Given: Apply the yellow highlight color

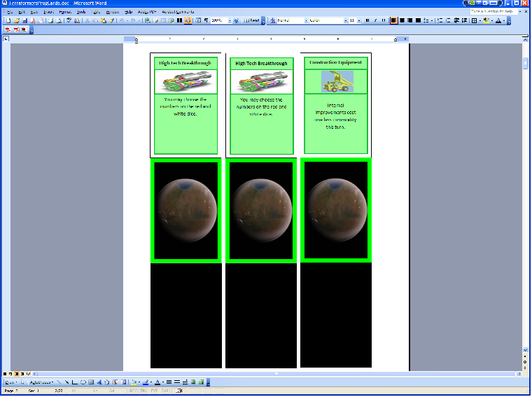Looking at the screenshot, I should pyautogui.click(x=486, y=20).
